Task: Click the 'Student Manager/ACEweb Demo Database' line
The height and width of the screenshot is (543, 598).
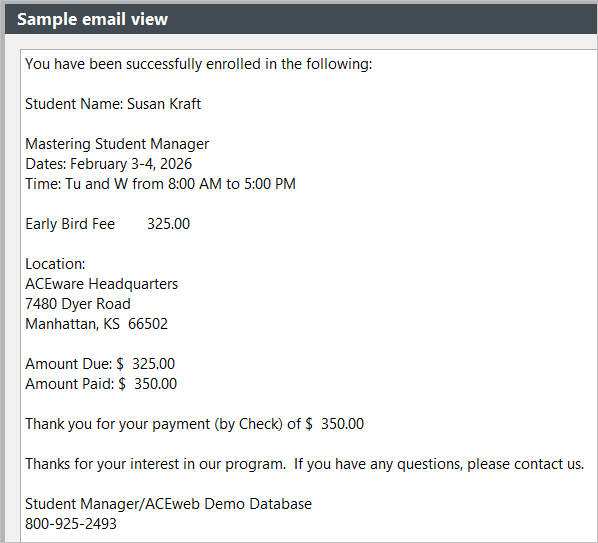Action: click(169, 504)
